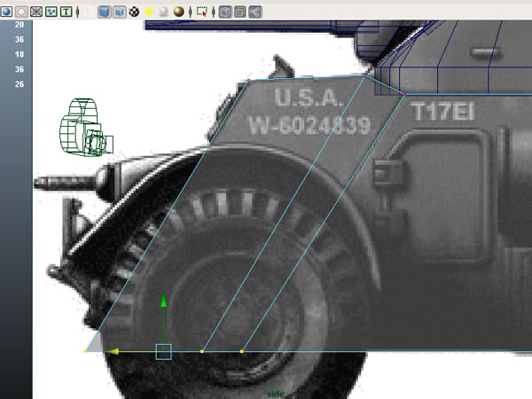Toggle wireframe on shaded cube icon
532x399 pixels.
(x=119, y=12)
